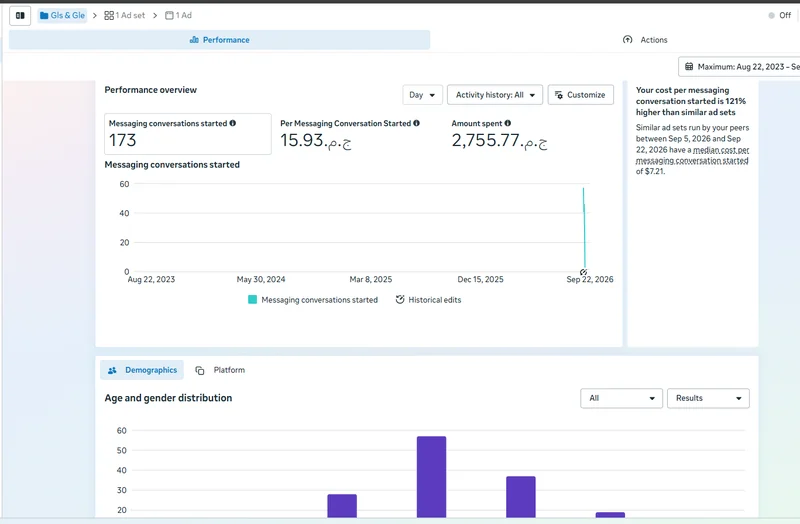The width and height of the screenshot is (800, 524).
Task: Open the 1 Ad set breadcrumb
Action: point(124,15)
